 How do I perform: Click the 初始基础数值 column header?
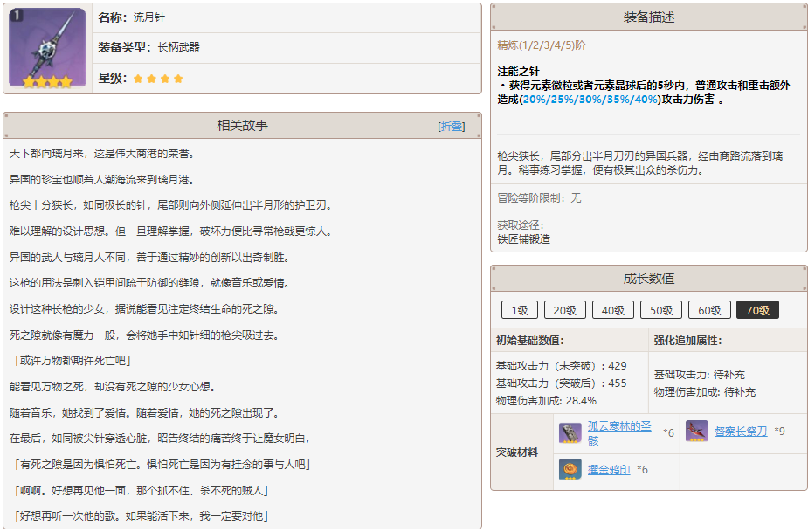point(529,340)
